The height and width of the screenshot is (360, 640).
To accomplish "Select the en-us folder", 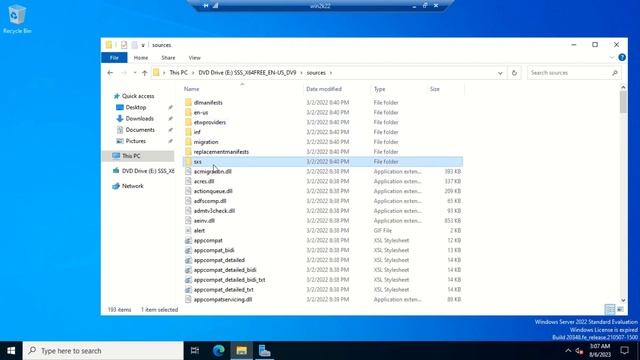I will [201, 113].
